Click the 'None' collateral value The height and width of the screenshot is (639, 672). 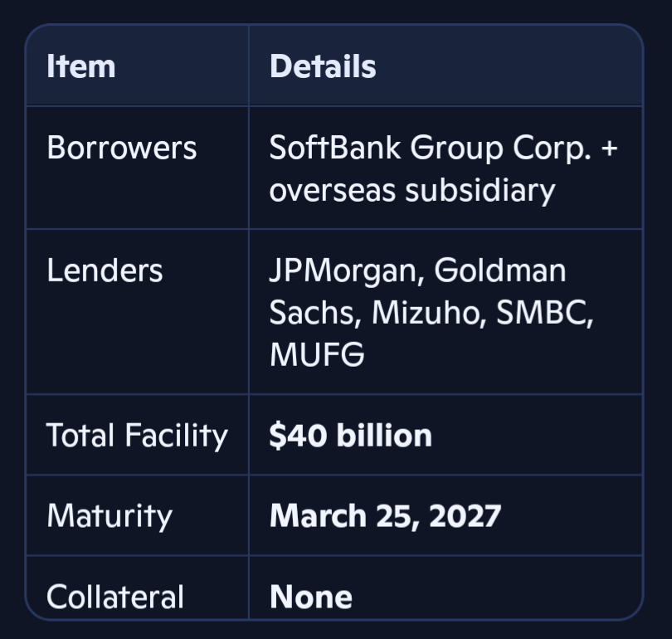click(x=311, y=597)
